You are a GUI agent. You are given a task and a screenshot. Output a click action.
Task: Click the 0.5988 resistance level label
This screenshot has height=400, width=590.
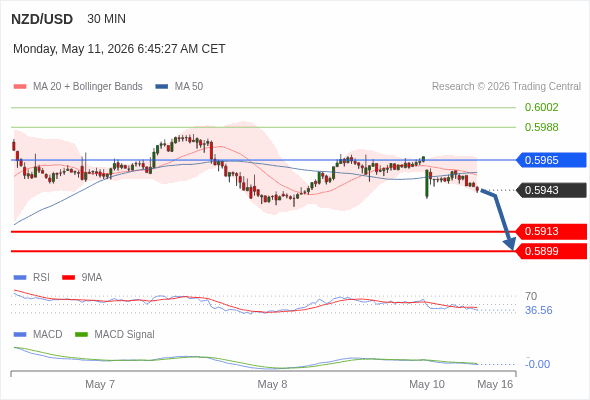(541, 127)
